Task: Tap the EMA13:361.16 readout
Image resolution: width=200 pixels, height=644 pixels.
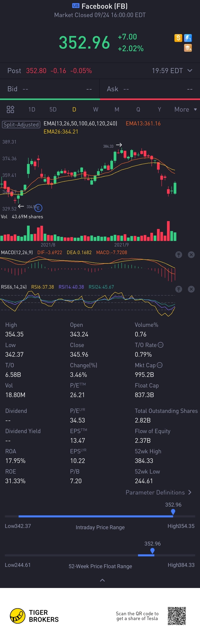Action: click(143, 124)
